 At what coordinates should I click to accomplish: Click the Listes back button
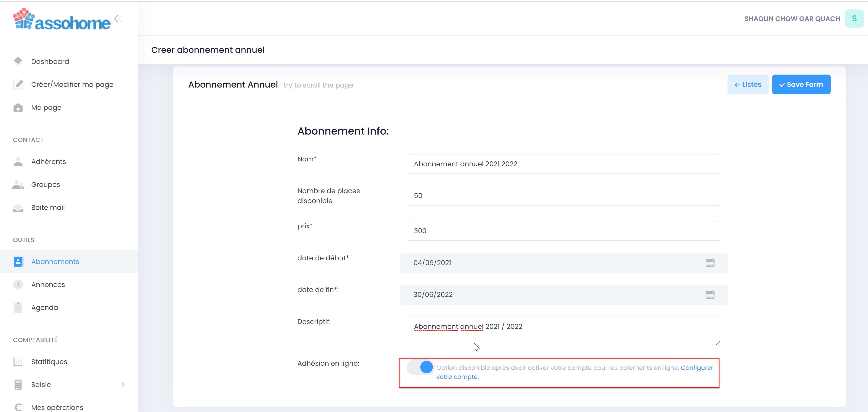748,85
